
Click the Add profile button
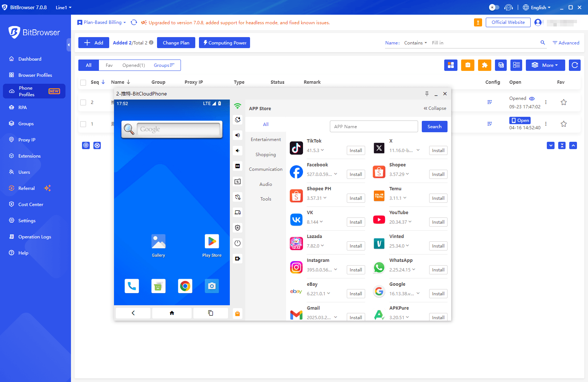click(x=94, y=43)
